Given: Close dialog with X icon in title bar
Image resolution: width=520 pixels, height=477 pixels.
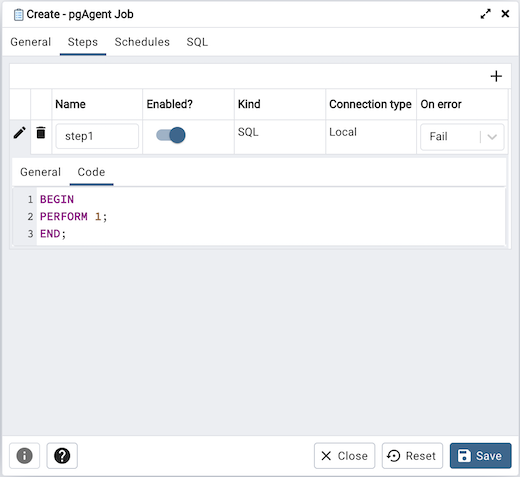Looking at the screenshot, I should click(x=505, y=14).
